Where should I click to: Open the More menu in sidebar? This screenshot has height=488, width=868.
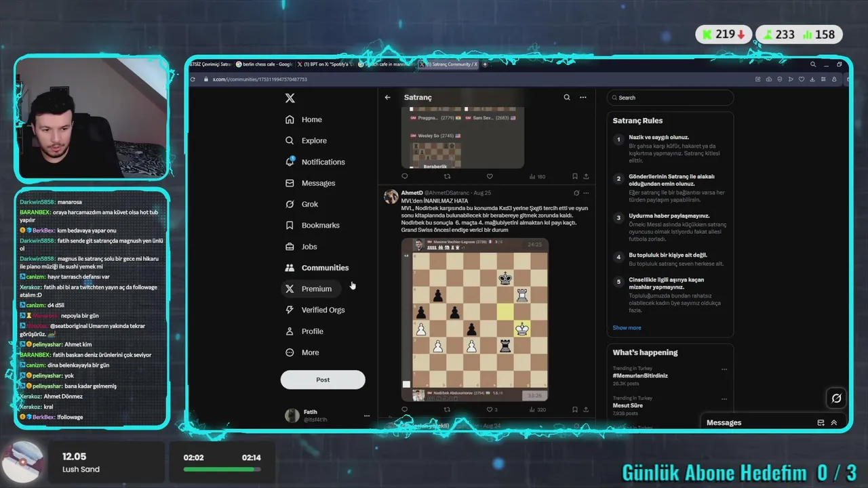pyautogui.click(x=302, y=352)
